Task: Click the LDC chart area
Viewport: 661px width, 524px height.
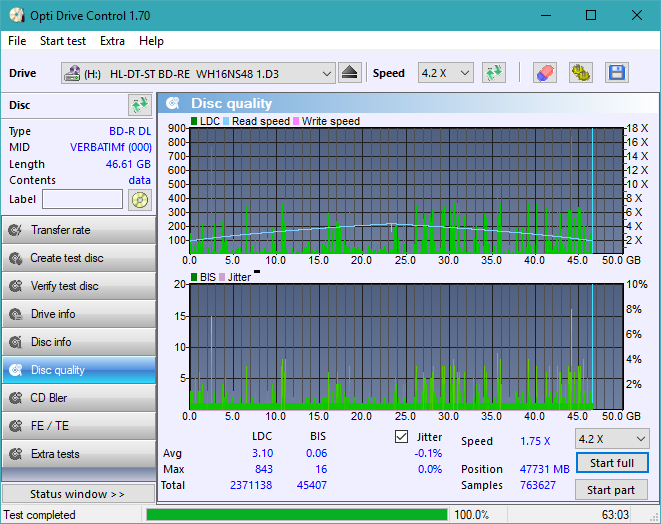Action: point(406,191)
